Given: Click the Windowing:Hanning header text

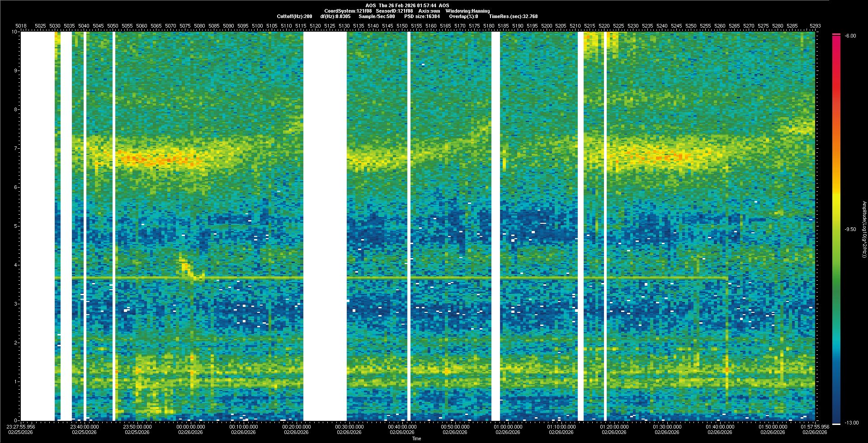Looking at the screenshot, I should pyautogui.click(x=467, y=11).
